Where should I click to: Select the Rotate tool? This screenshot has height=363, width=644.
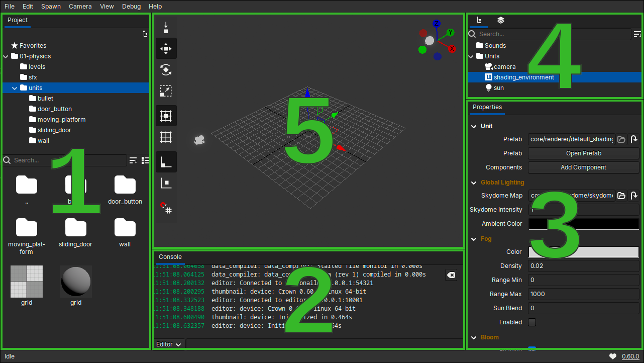166,70
